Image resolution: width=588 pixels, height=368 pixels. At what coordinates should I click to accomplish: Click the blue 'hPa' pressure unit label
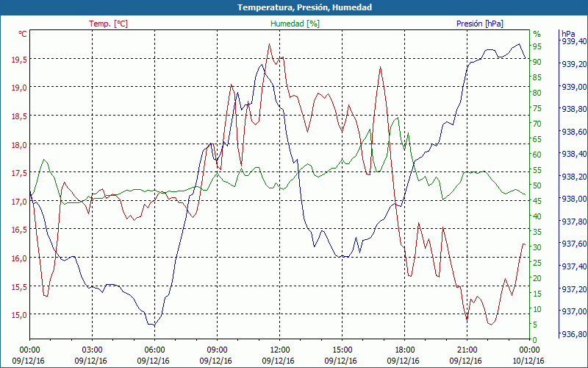(x=568, y=34)
